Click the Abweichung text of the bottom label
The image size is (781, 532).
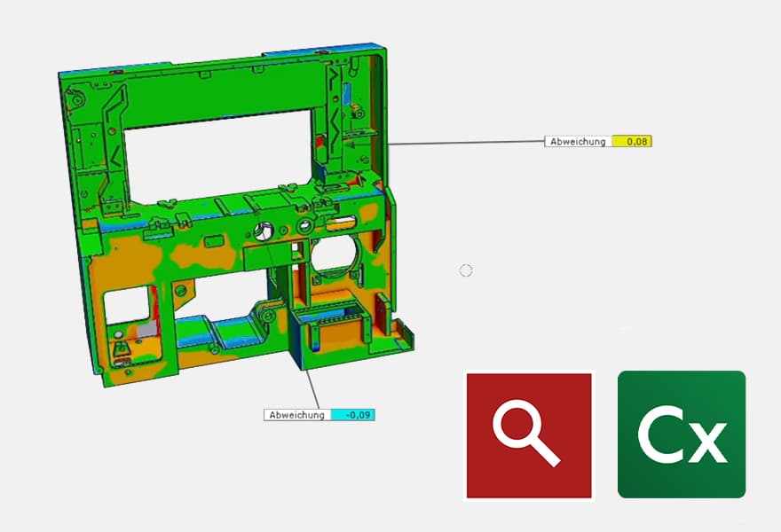(296, 412)
